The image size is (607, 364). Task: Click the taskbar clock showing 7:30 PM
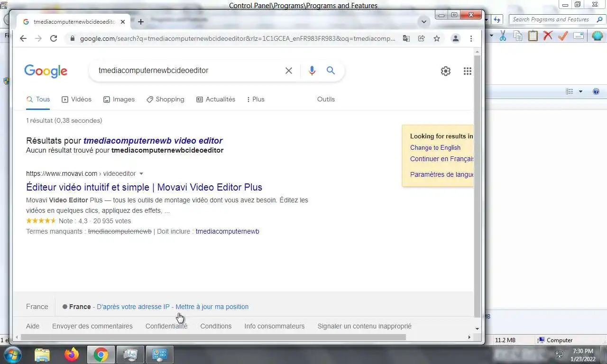click(x=583, y=355)
